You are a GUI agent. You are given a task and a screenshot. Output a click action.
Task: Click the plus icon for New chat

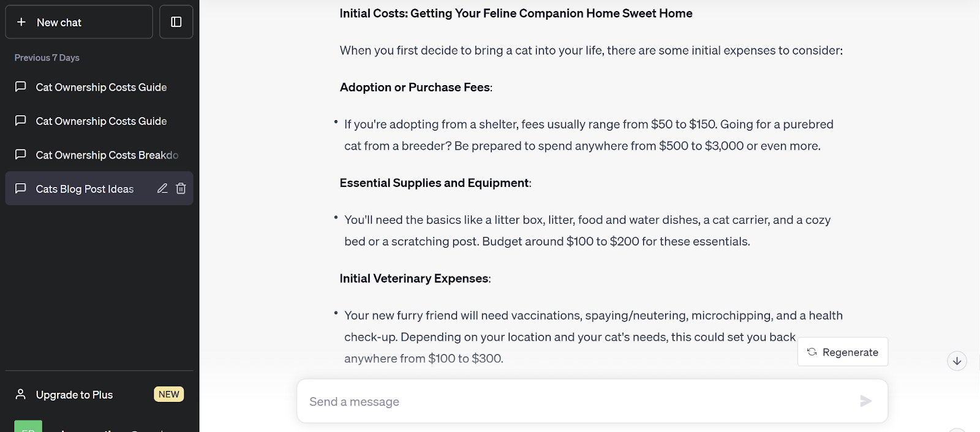(x=21, y=22)
